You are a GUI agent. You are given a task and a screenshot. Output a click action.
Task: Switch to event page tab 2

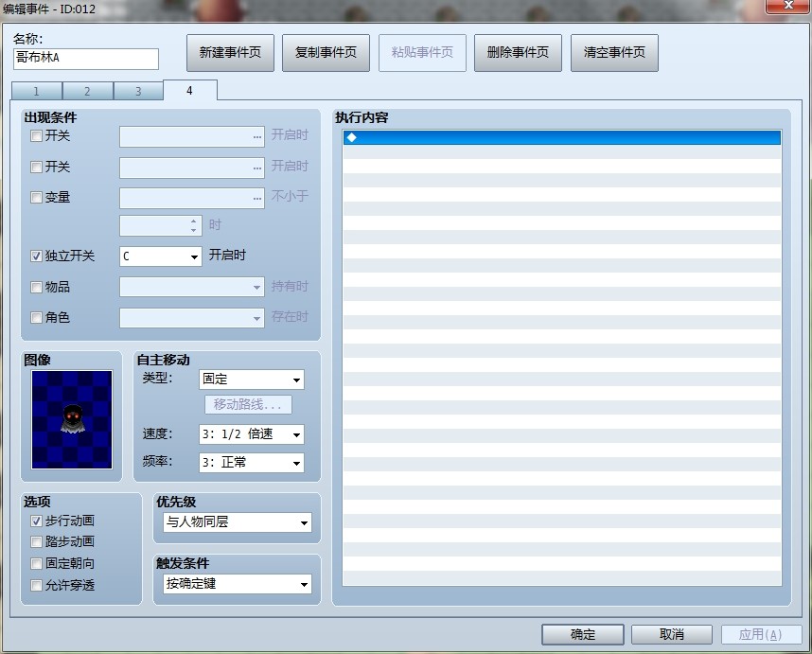(x=87, y=91)
